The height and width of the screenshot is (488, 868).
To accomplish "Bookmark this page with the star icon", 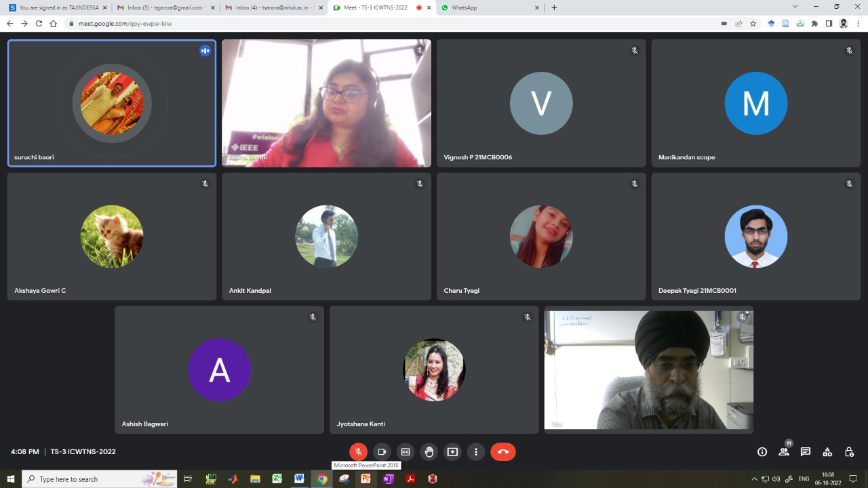I will tap(753, 23).
